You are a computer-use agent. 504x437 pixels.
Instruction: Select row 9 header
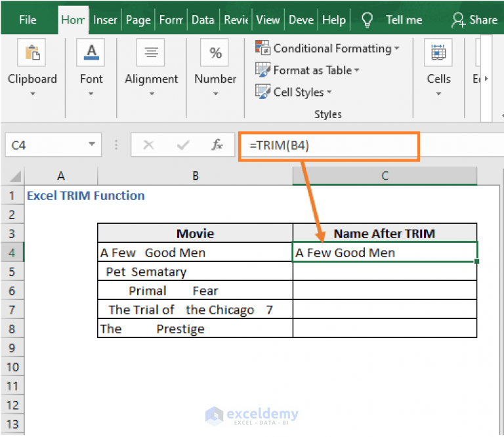12,348
